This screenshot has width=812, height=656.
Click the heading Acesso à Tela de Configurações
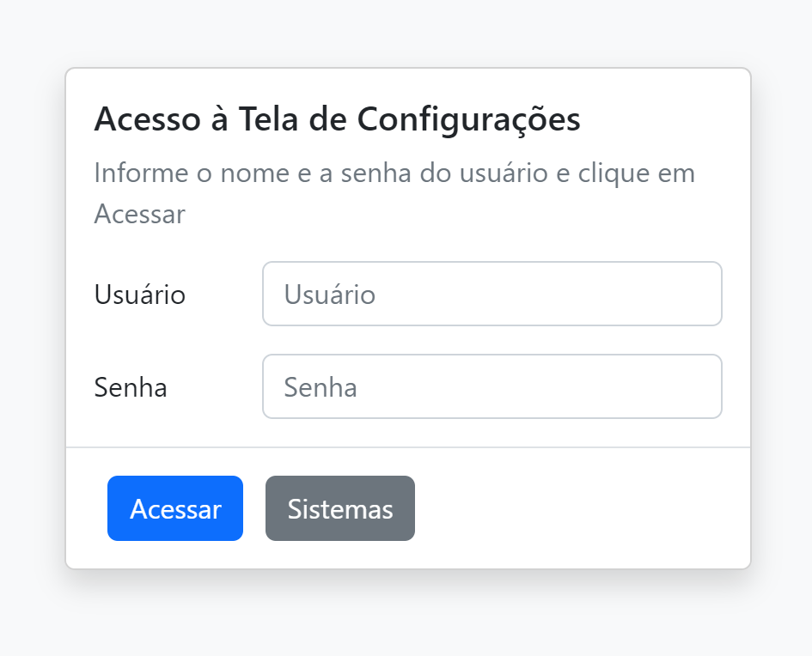point(337,119)
